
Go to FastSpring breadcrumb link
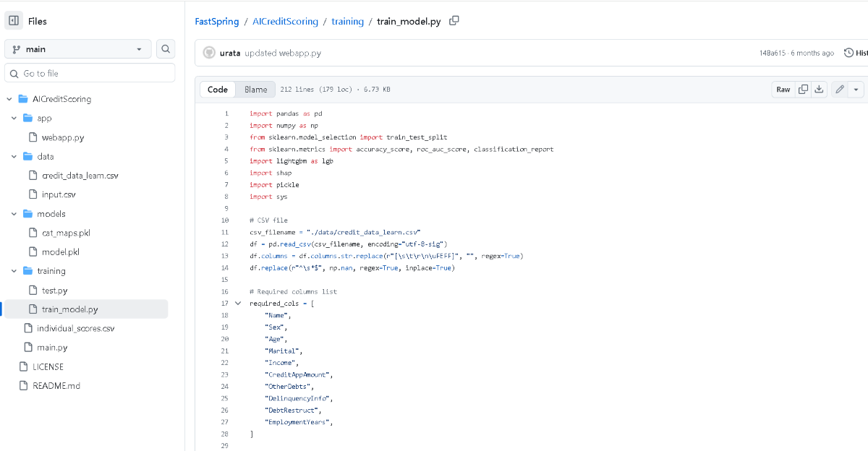click(x=217, y=22)
